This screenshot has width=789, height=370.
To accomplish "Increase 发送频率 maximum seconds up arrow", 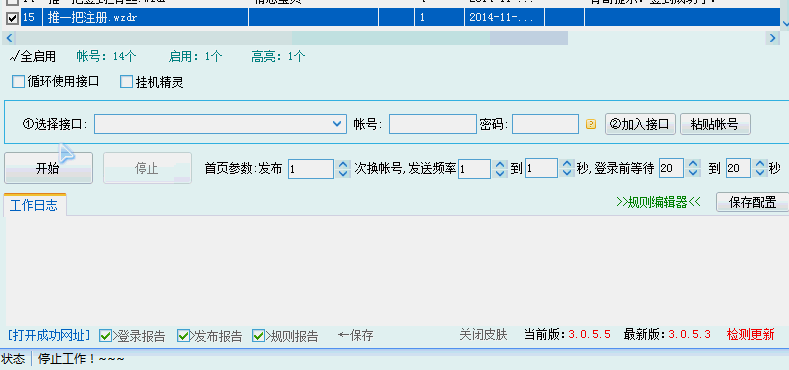I will (x=567, y=164).
